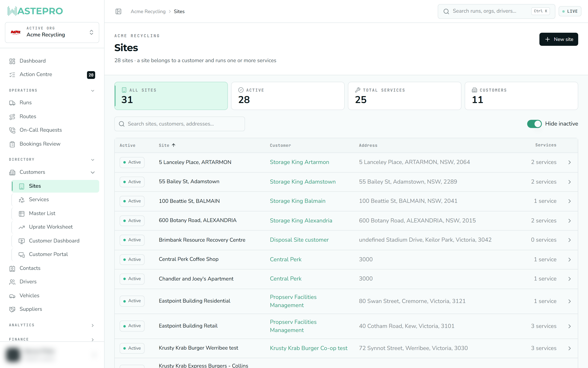The width and height of the screenshot is (588, 368).
Task: Click the LIVE status indicator
Action: click(x=570, y=11)
